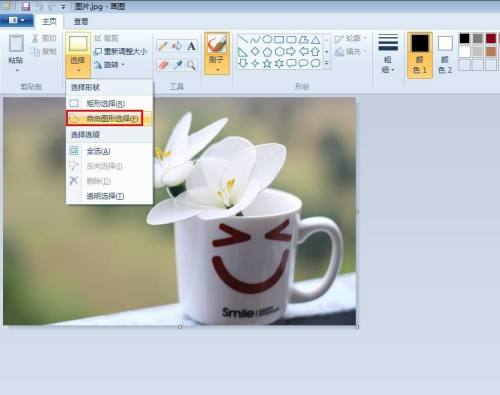
Task: Open the Brushes dropdown arrow
Action: click(x=217, y=70)
